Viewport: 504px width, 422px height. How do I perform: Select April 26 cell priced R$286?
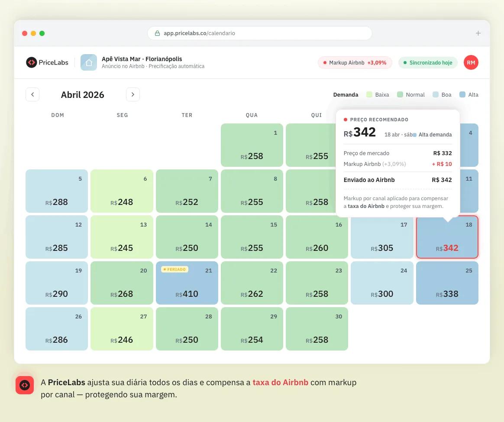point(57,329)
